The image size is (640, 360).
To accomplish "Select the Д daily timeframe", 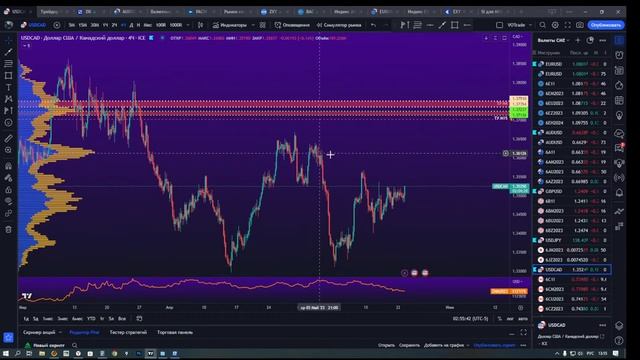I will pos(131,25).
